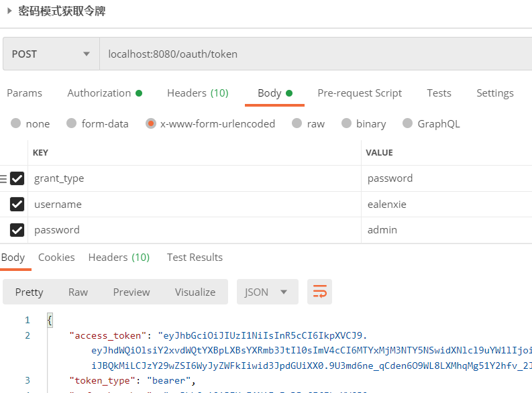
Task: Switch response view to Visualize
Action: 195,292
